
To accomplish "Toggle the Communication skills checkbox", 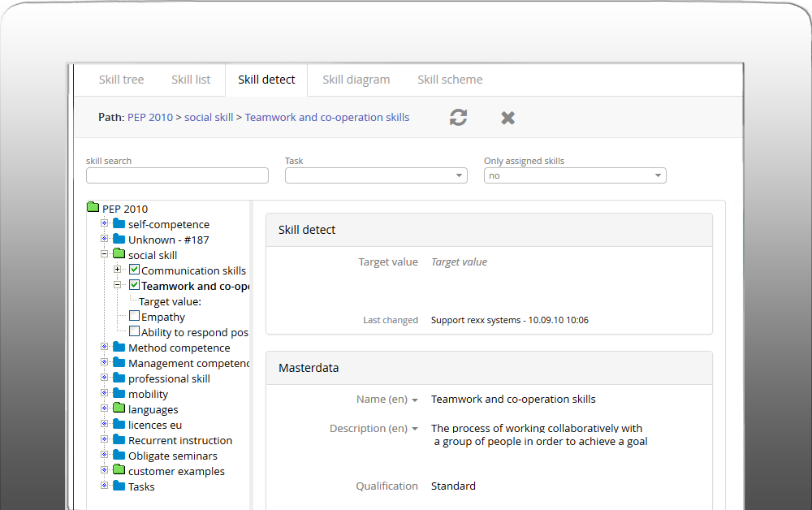I will [x=134, y=270].
